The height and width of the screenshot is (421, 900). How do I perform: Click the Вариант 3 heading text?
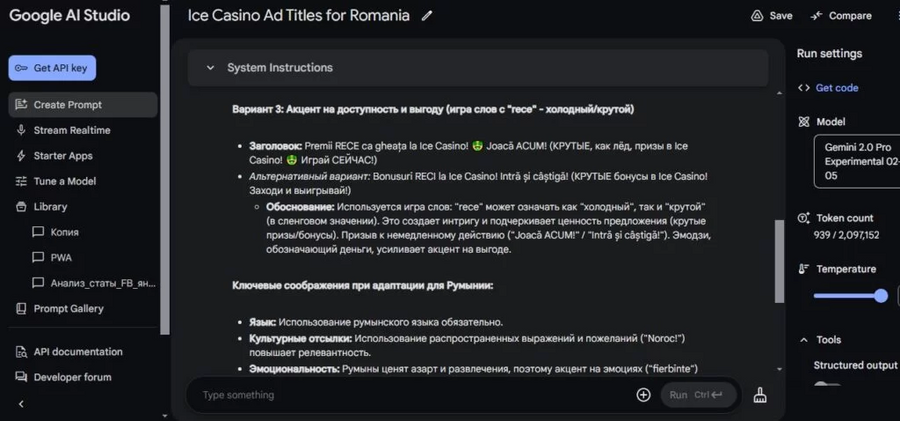(x=433, y=109)
